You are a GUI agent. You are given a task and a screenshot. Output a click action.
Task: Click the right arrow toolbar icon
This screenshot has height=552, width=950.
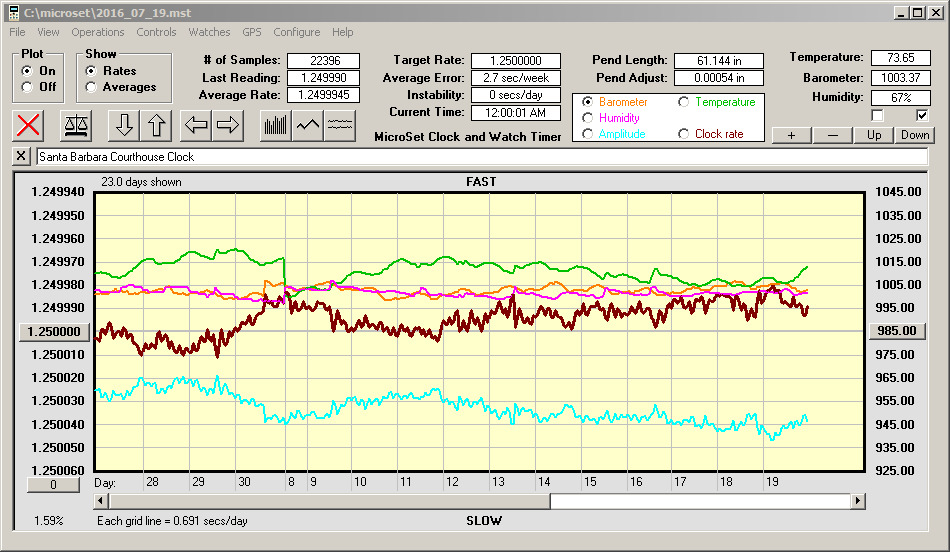(228, 125)
